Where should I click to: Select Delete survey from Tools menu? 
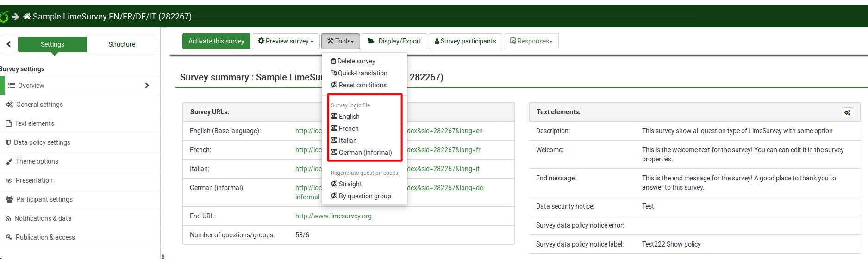point(356,61)
